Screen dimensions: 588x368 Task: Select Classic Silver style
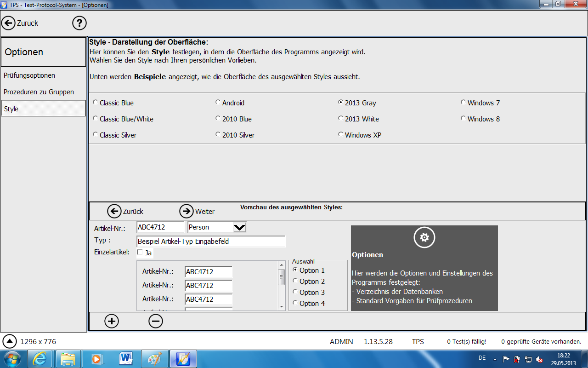[114, 135]
